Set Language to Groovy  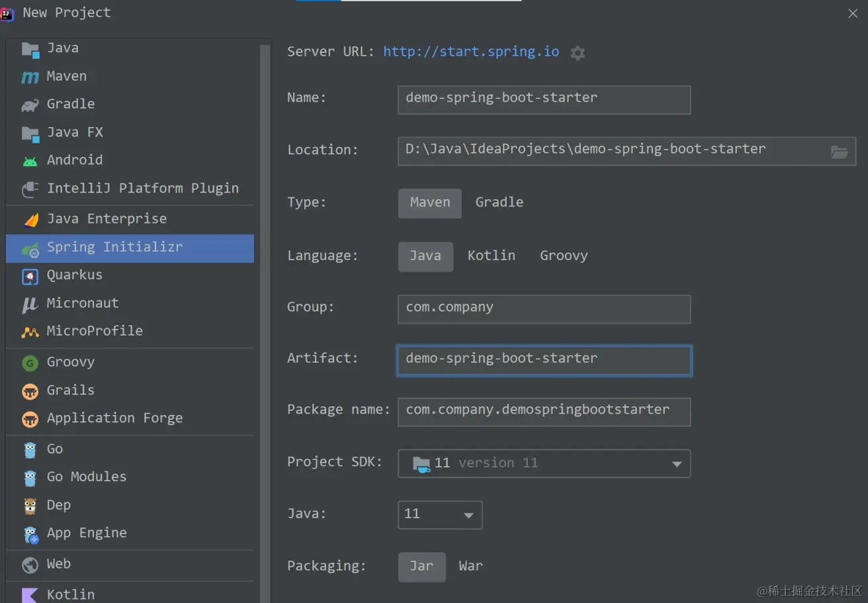[564, 256]
